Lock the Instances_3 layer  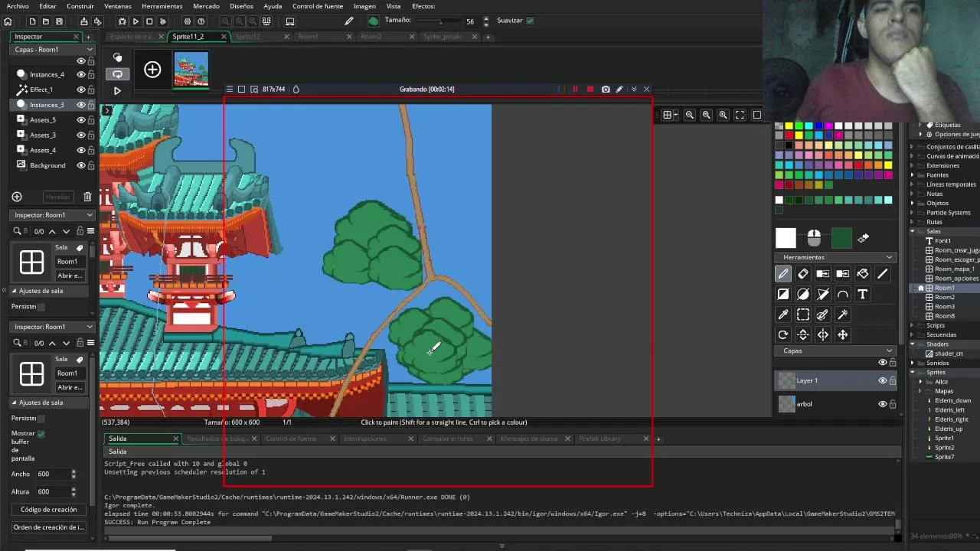pyautogui.click(x=91, y=105)
